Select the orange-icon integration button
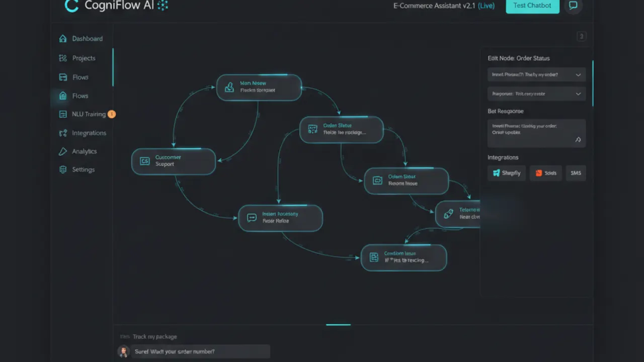The height and width of the screenshot is (362, 644). click(x=546, y=173)
